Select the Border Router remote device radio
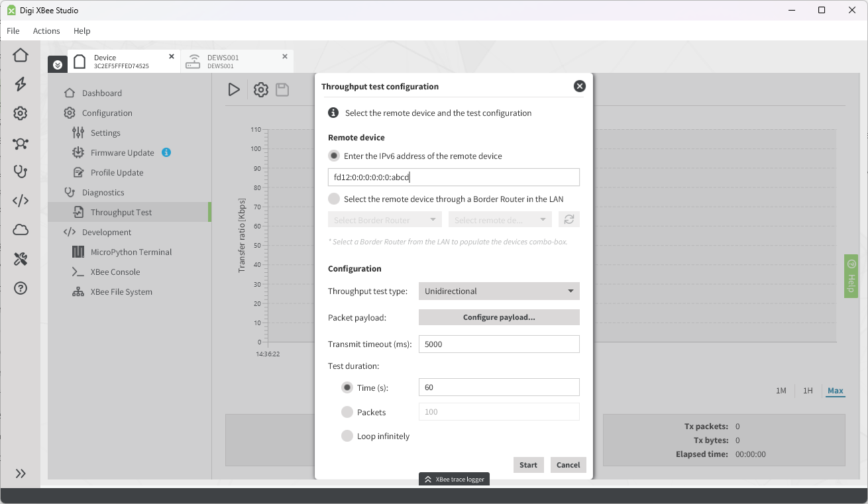The height and width of the screenshot is (504, 868). pos(334,199)
